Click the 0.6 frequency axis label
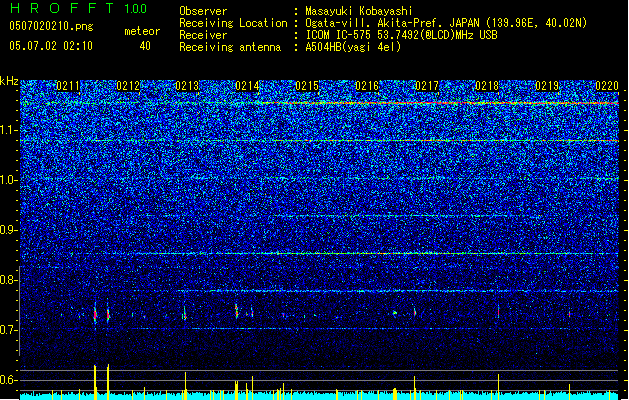 click(8, 380)
